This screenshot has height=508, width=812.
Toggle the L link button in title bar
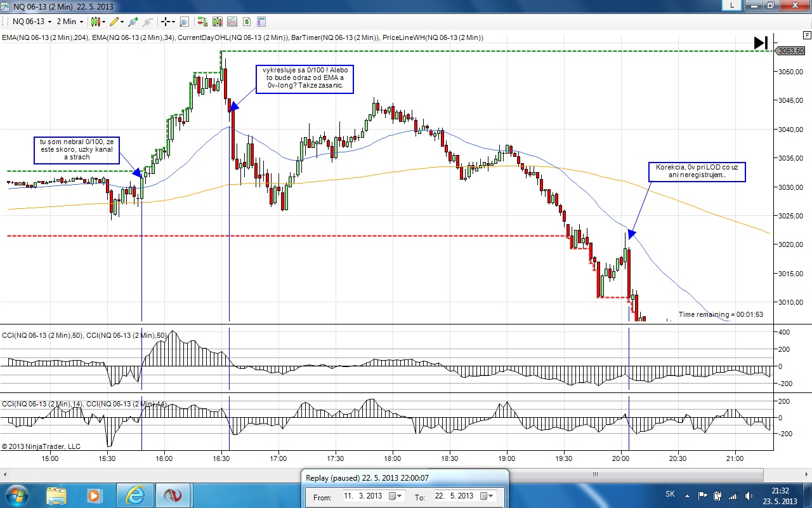point(732,5)
